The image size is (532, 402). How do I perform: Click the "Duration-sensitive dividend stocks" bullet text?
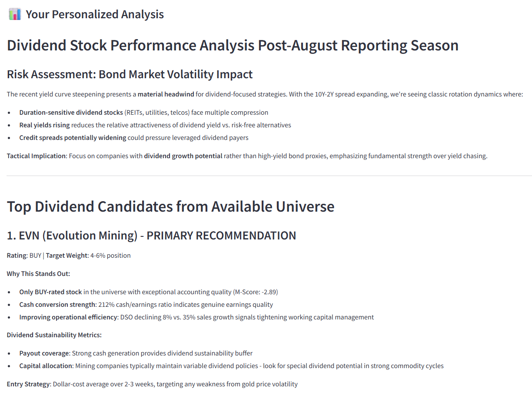(71, 113)
